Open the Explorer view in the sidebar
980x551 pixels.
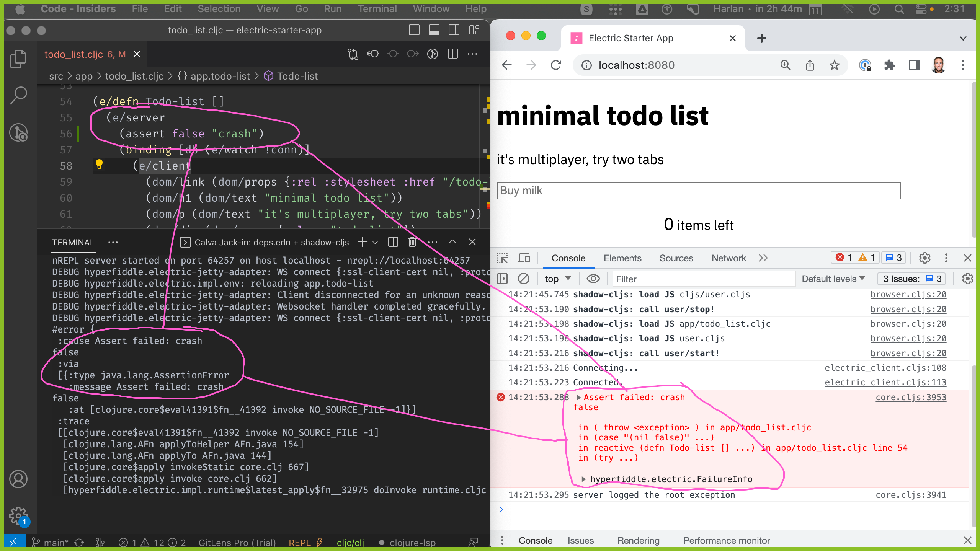(x=18, y=59)
